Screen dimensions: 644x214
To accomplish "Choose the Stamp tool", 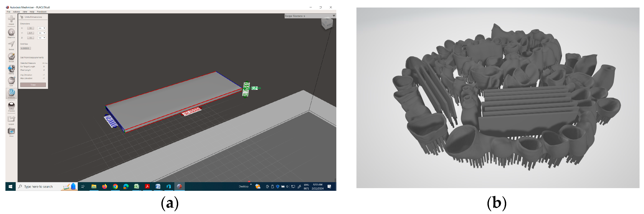I will click(x=11, y=68).
